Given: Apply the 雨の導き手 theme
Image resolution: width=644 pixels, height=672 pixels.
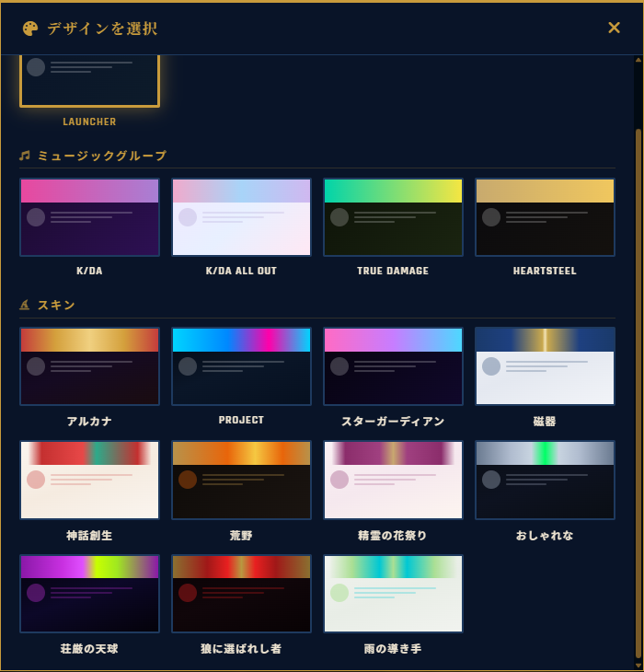Looking at the screenshot, I should click(x=393, y=594).
